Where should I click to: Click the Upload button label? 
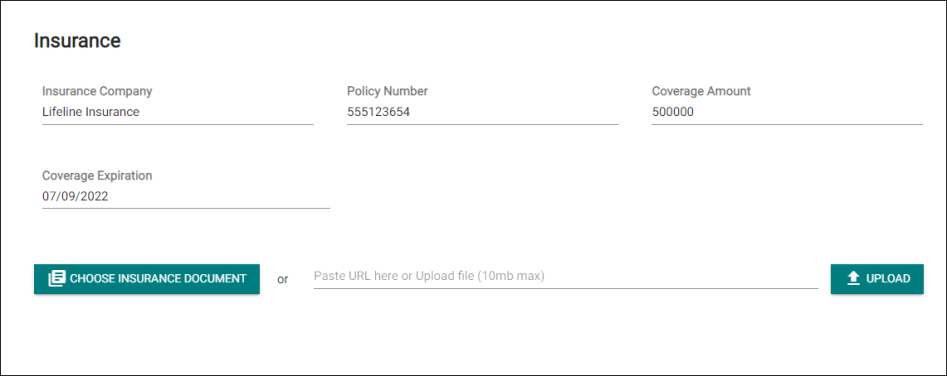point(888,279)
